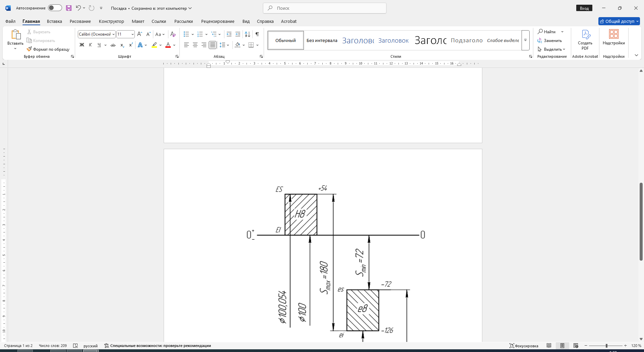
Task: Toggle show paragraph marks (¶)
Action: click(257, 34)
